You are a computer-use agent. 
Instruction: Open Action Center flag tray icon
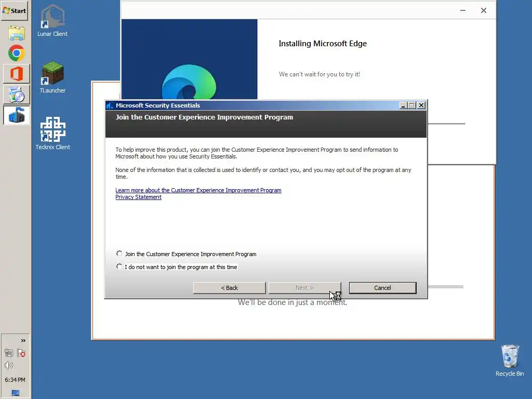pyautogui.click(x=21, y=353)
